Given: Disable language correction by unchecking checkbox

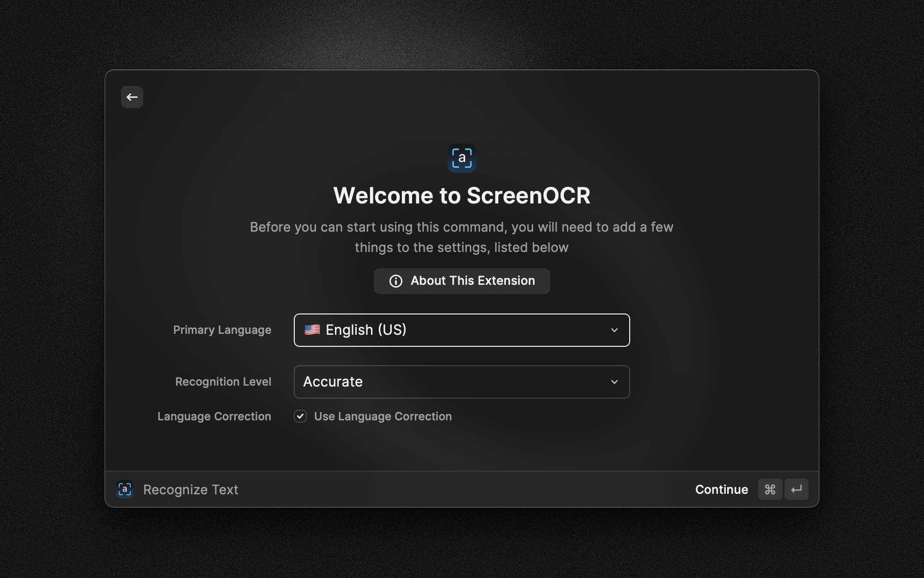Looking at the screenshot, I should 300,416.
